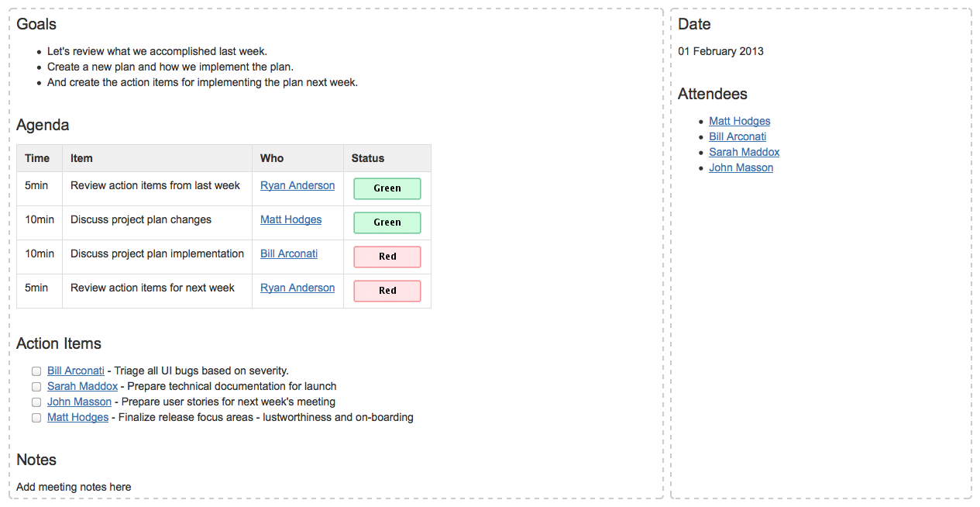
Task: Click Ryan Anderson link for next week review
Action: (297, 288)
